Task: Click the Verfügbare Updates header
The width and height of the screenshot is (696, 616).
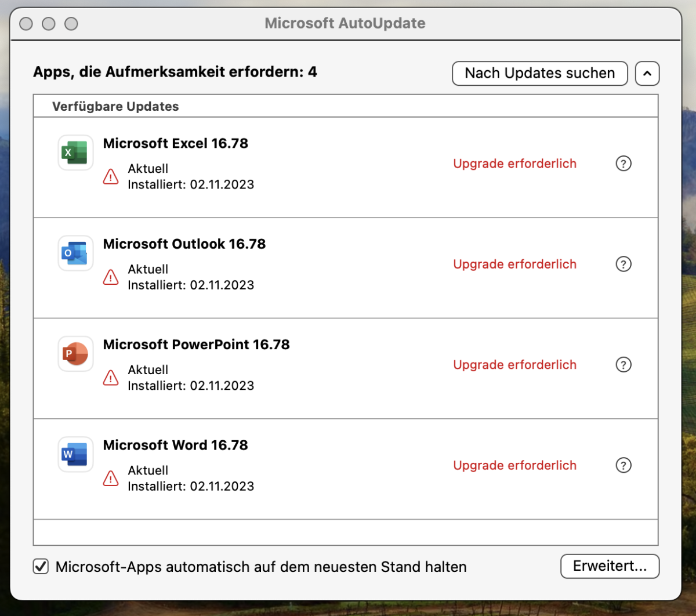Action: pyautogui.click(x=115, y=106)
